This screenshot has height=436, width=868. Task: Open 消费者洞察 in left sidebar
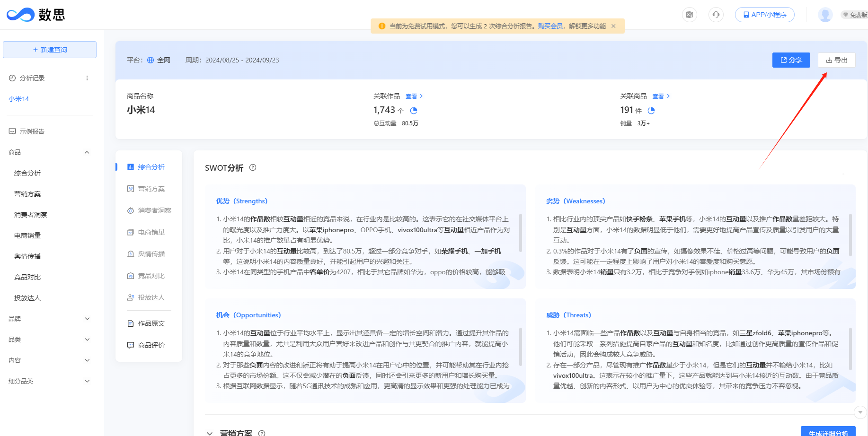31,215
